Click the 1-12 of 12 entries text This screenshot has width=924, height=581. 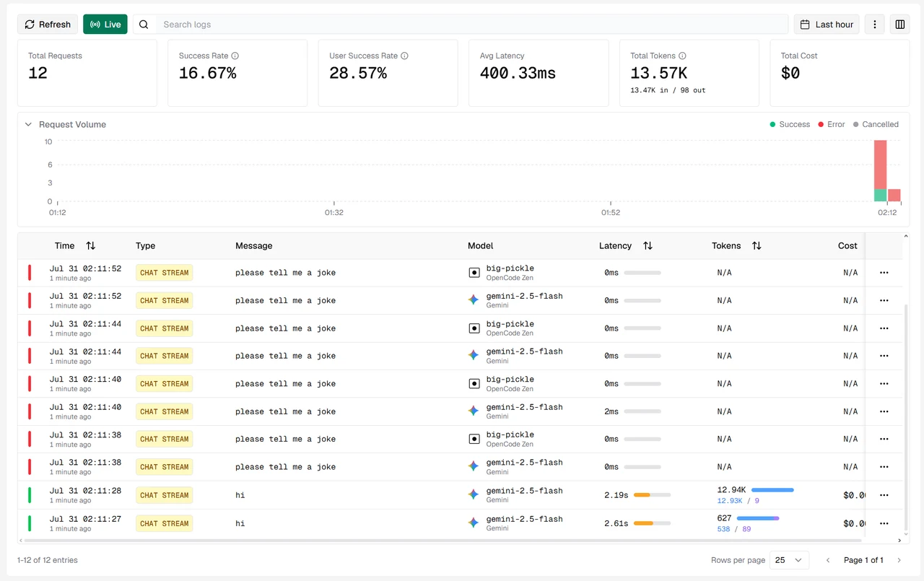47,560
